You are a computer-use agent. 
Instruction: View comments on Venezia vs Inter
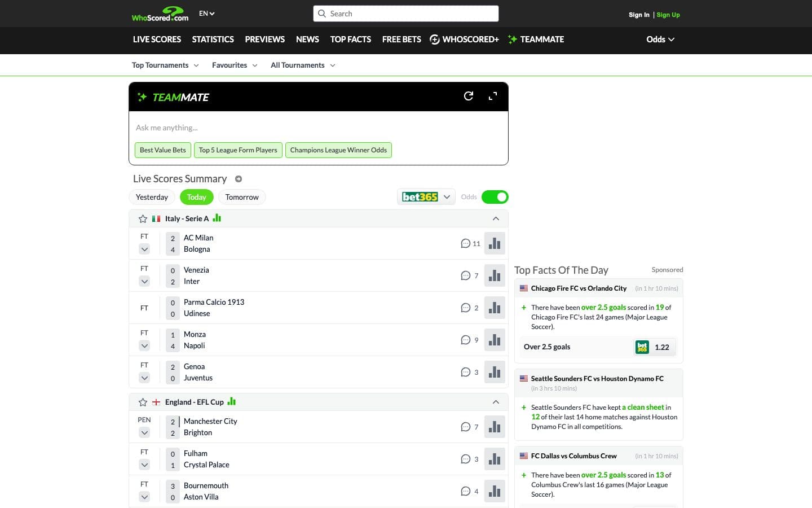[470, 276]
